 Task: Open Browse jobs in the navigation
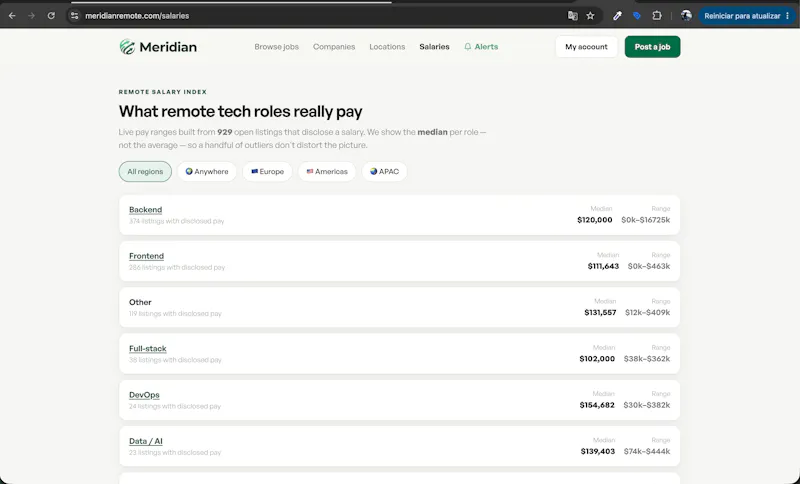[x=277, y=47]
